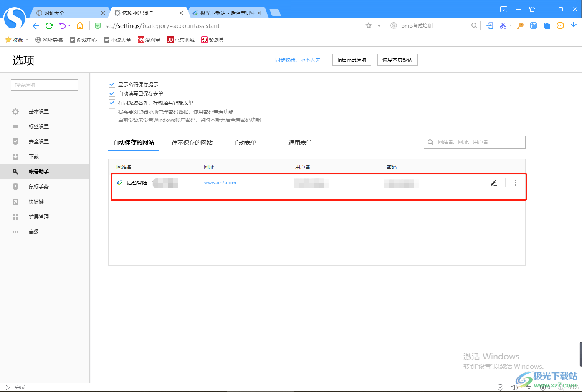
Task: Open 游戏中心 bookmark
Action: pos(84,40)
